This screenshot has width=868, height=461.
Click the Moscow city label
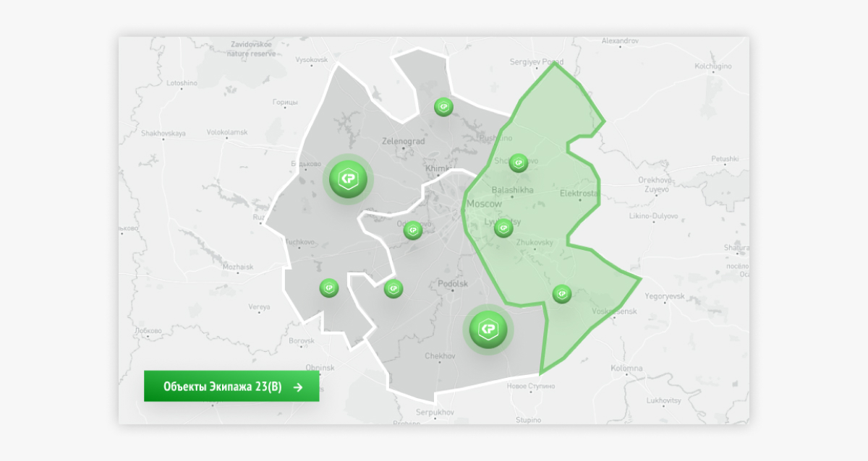point(484,204)
